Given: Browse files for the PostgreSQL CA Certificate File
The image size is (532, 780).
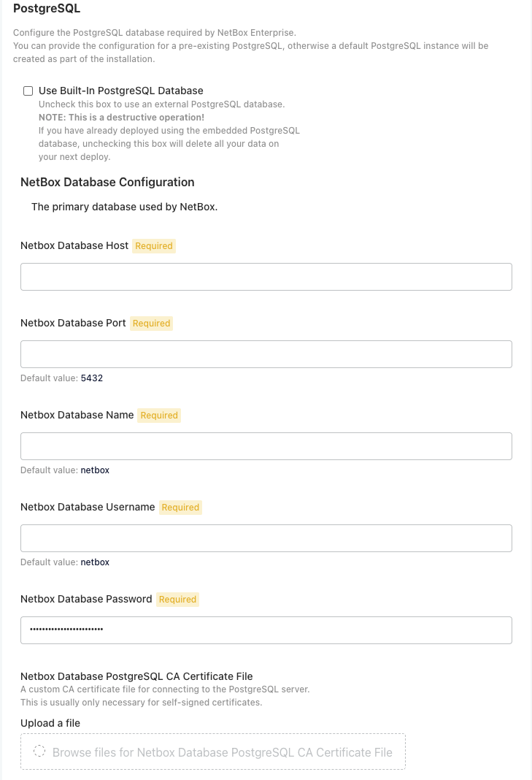Looking at the screenshot, I should point(212,751).
